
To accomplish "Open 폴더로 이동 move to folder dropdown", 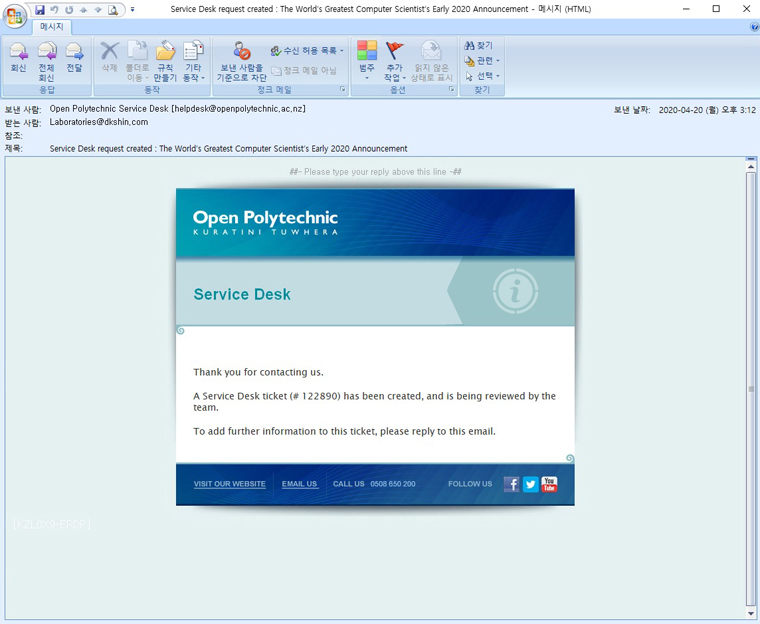I will point(137,61).
